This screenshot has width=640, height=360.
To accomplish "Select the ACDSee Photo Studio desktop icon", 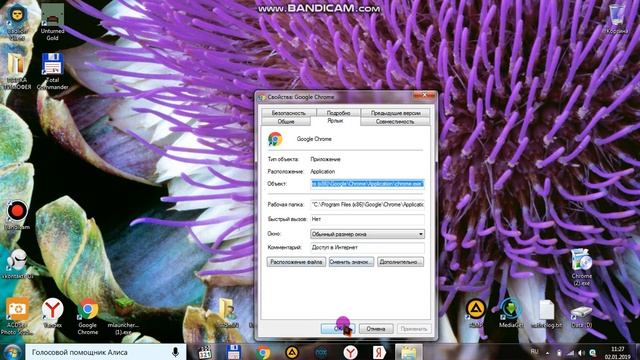I will click(x=17, y=316).
